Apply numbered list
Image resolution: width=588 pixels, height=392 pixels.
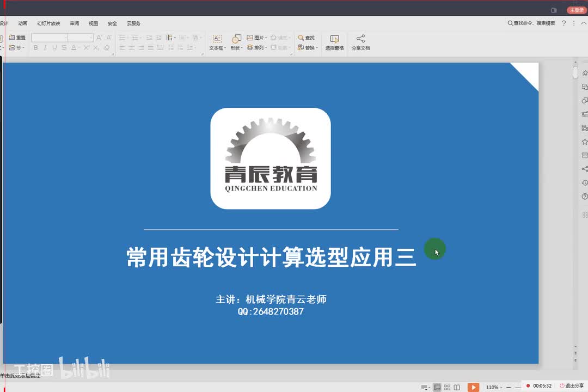coord(136,38)
